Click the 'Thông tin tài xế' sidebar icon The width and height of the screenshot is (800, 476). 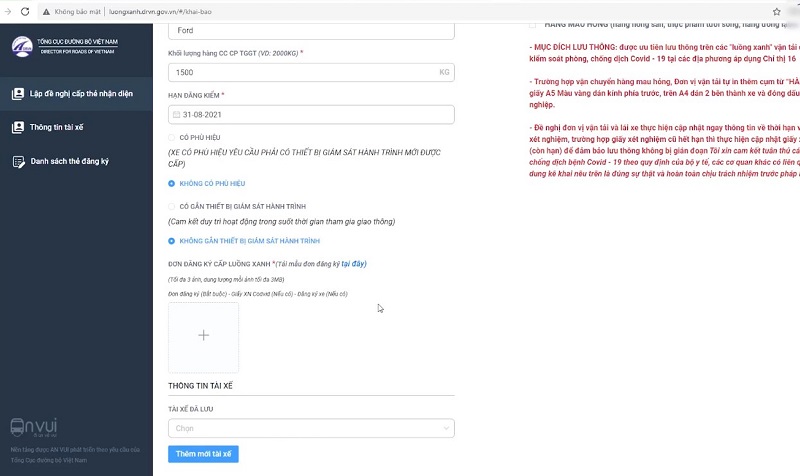point(17,128)
